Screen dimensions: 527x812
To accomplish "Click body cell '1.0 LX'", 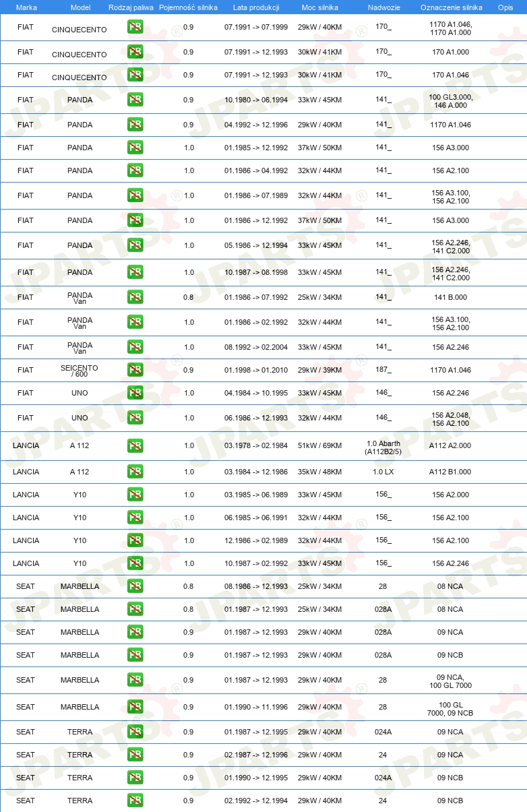I will [x=383, y=472].
